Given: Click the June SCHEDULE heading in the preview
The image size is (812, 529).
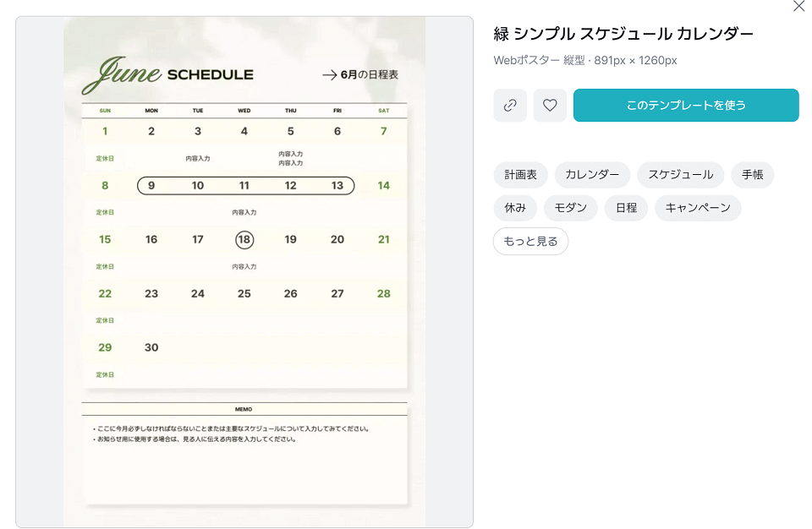Looking at the screenshot, I should 167,74.
